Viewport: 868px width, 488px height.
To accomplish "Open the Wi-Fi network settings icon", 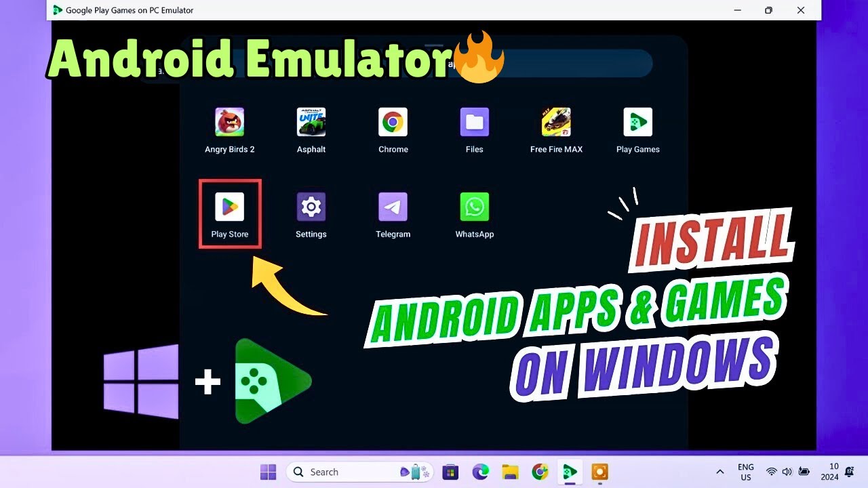I will pos(771,472).
